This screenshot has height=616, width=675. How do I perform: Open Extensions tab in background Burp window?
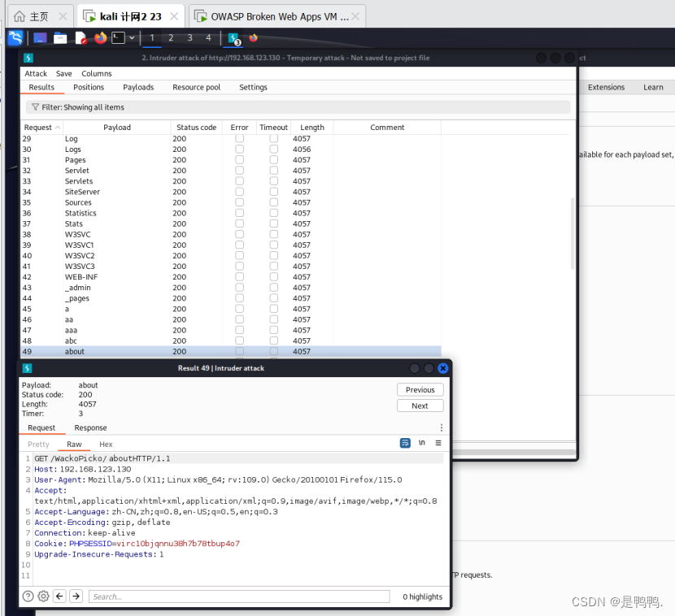606,87
